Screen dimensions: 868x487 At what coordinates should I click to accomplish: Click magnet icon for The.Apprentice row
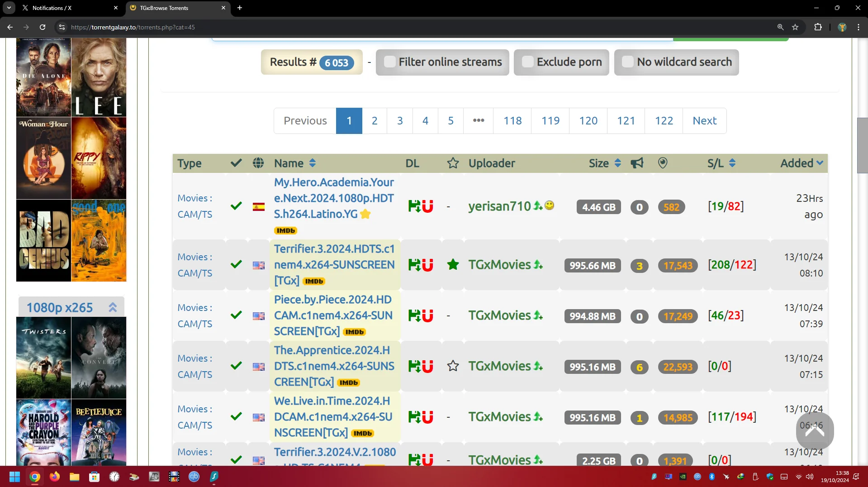(427, 366)
